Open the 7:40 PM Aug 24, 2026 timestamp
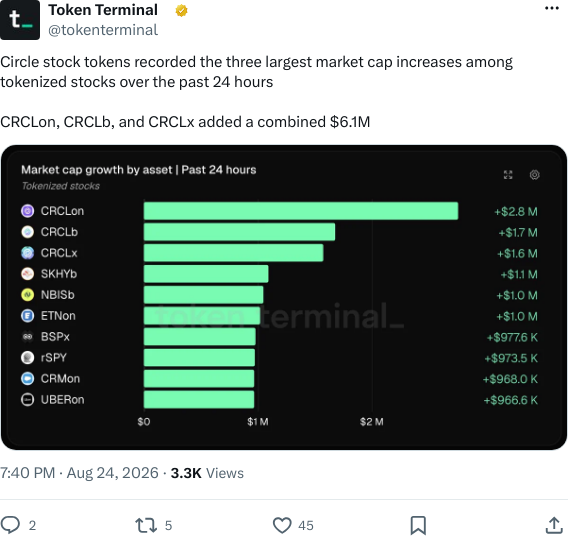 tap(79, 473)
